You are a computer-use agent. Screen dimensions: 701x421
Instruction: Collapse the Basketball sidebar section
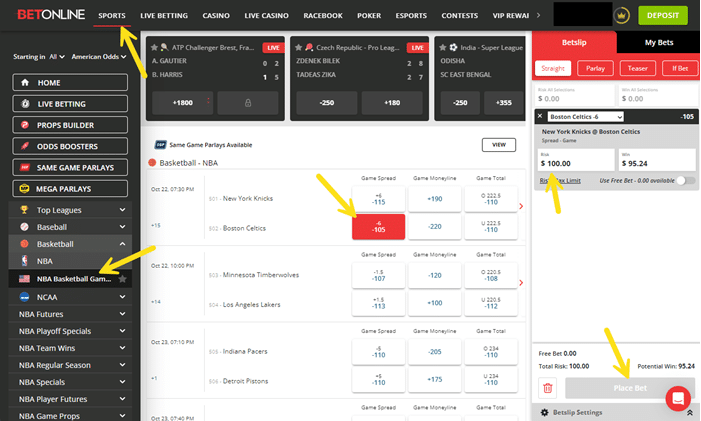pos(70,244)
